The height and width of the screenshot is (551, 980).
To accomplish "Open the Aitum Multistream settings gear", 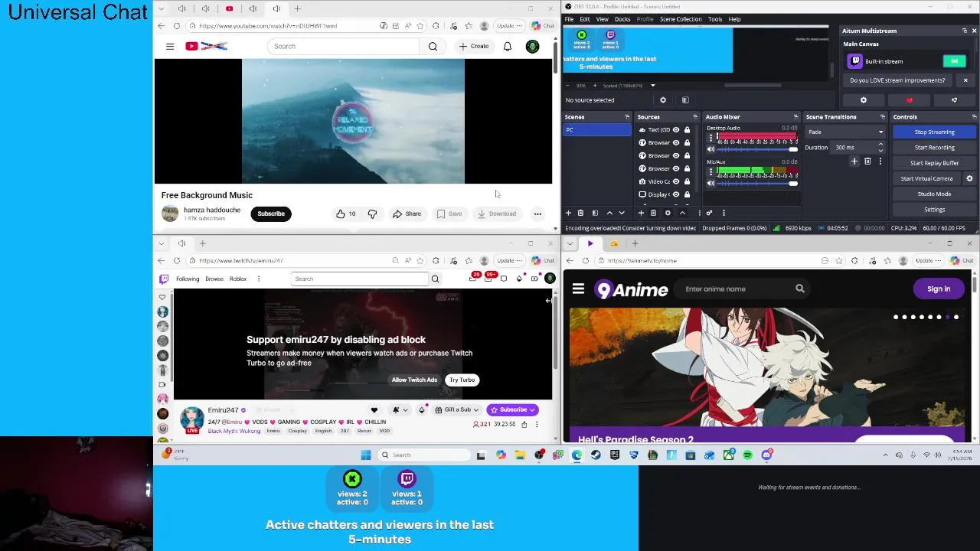I will point(864,100).
